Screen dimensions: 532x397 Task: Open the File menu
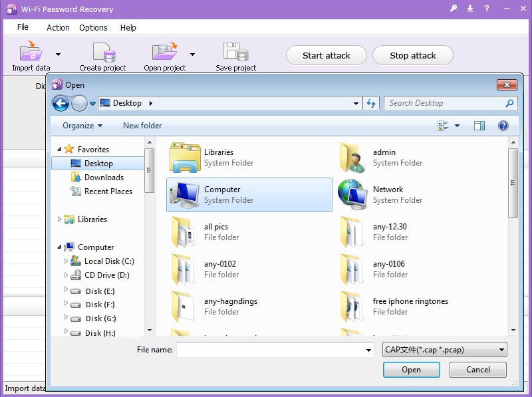23,27
